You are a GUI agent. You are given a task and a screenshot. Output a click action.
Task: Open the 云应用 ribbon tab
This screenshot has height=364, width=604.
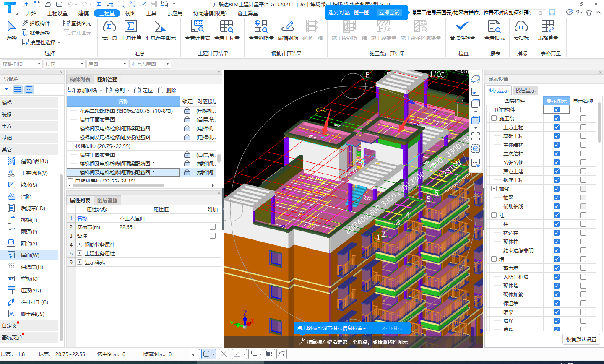175,13
